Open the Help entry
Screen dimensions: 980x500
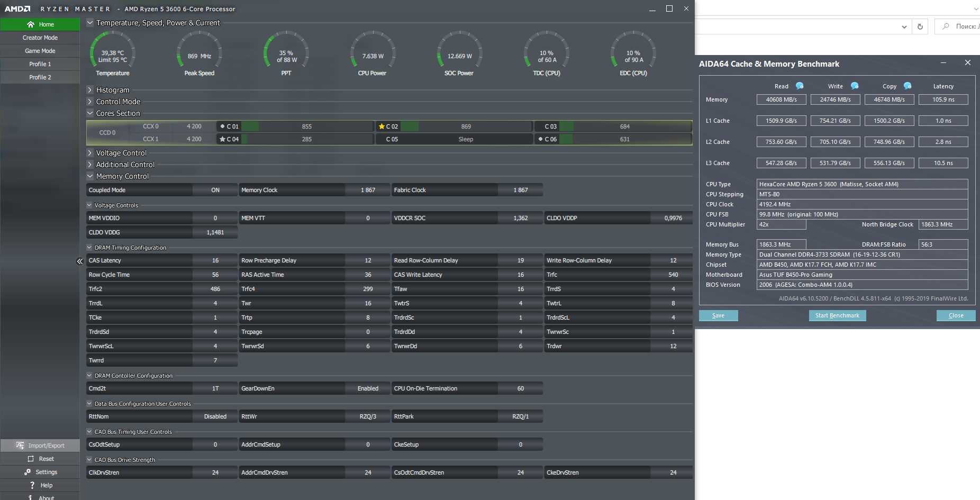(40, 485)
